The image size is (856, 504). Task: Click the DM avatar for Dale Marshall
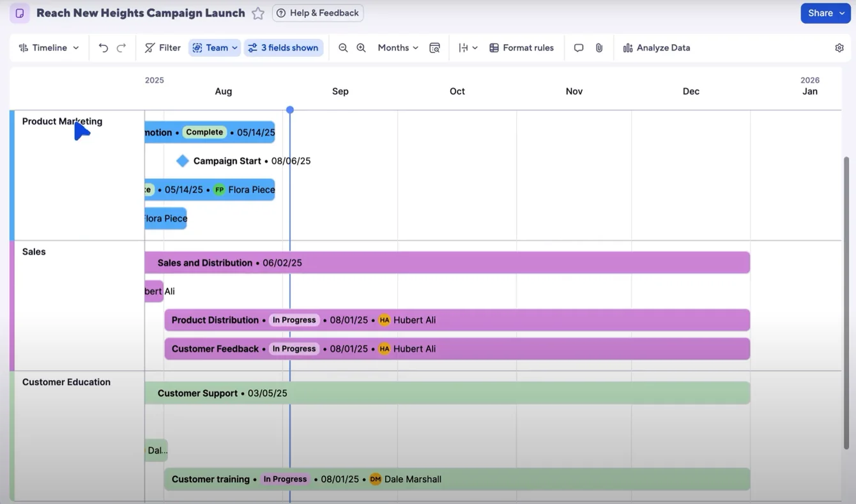click(x=375, y=479)
